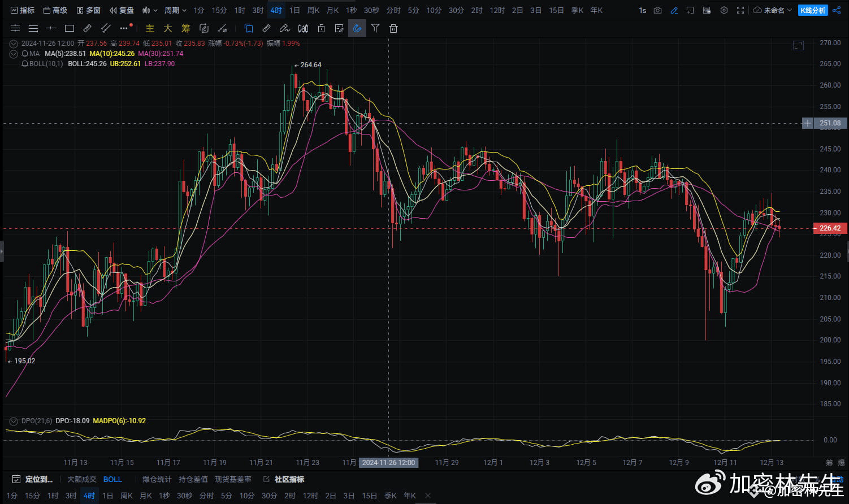Toggle the 主 main-force indicator

(x=150, y=28)
